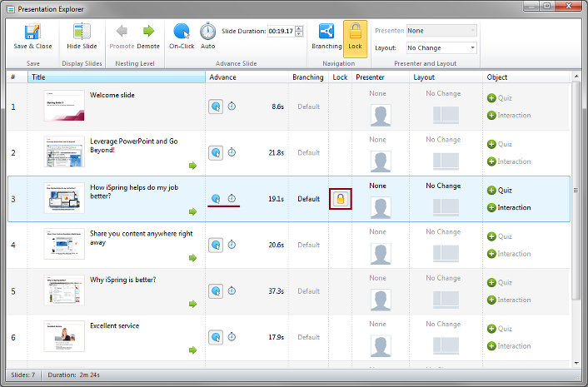Add an Interaction to slide 6
588x387 pixels.
509,346
